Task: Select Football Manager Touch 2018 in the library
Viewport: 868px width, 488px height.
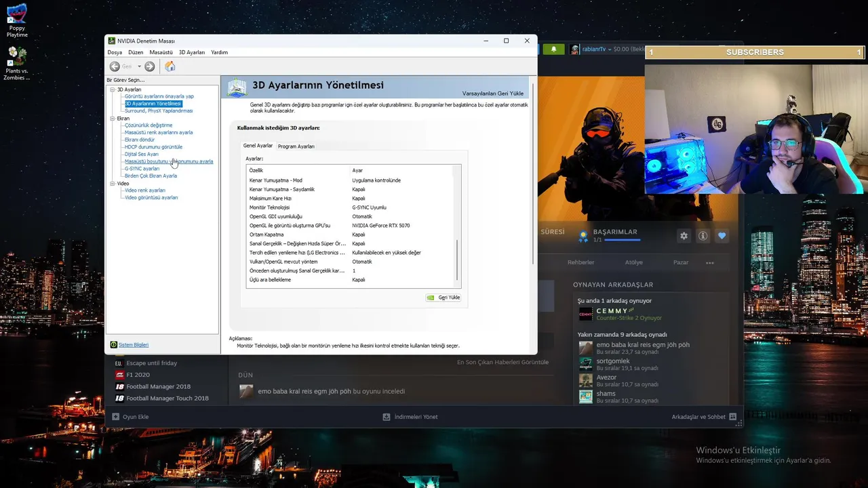Action: coord(167,398)
